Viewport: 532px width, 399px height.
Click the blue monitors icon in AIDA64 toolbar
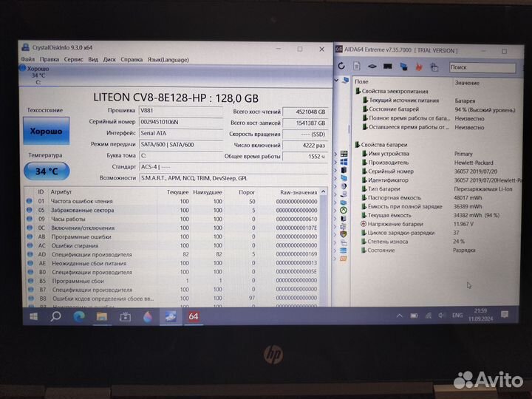point(403,66)
